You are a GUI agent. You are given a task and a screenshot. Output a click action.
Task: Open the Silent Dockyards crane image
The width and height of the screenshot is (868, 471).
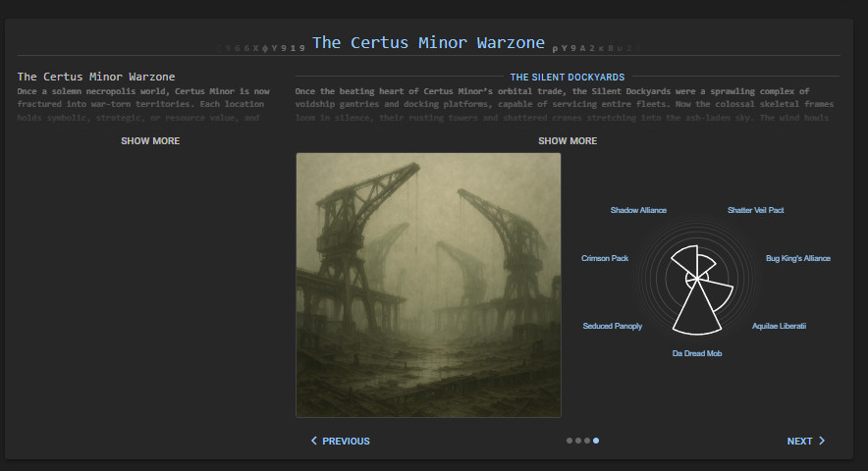click(x=428, y=285)
